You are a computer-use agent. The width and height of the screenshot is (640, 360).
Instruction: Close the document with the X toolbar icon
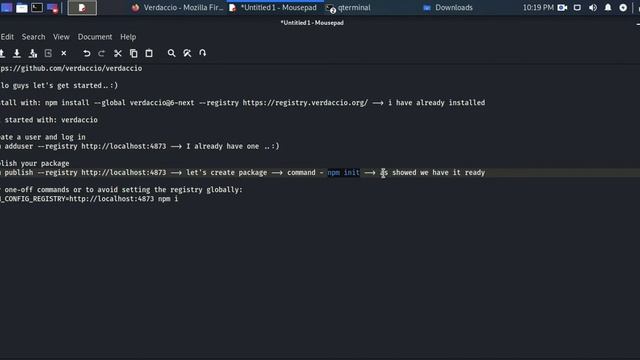tap(64, 53)
